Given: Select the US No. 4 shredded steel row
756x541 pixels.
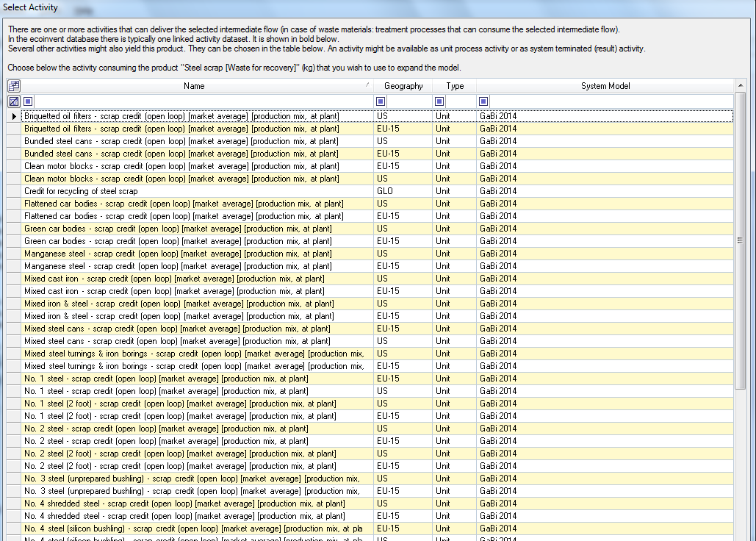Looking at the screenshot, I should (370, 504).
